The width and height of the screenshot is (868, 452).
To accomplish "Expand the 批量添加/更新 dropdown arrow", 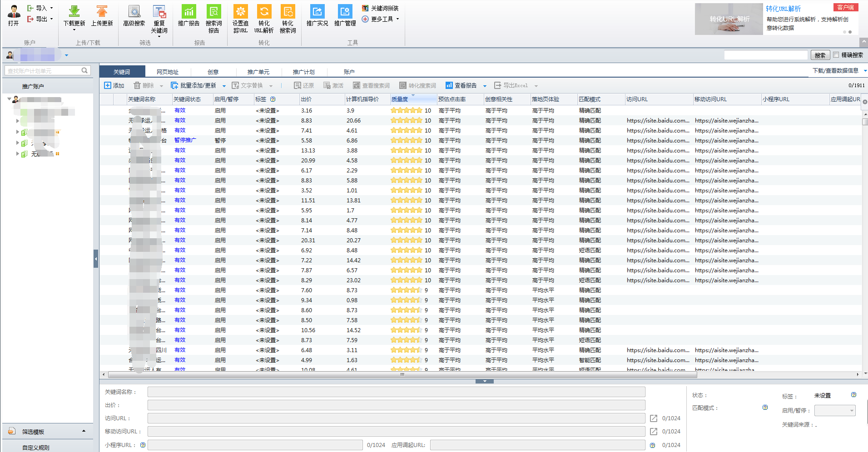I will tap(224, 86).
